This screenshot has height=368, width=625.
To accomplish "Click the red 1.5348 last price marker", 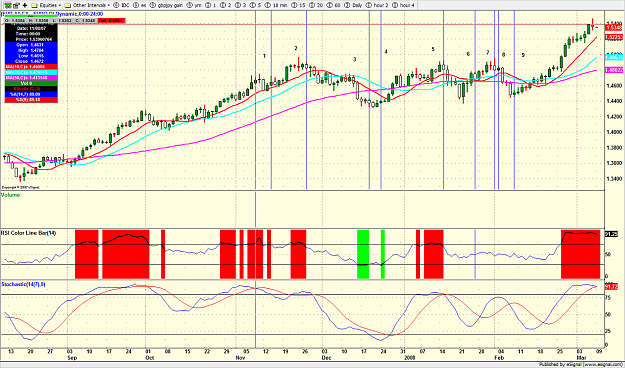I will [x=614, y=28].
